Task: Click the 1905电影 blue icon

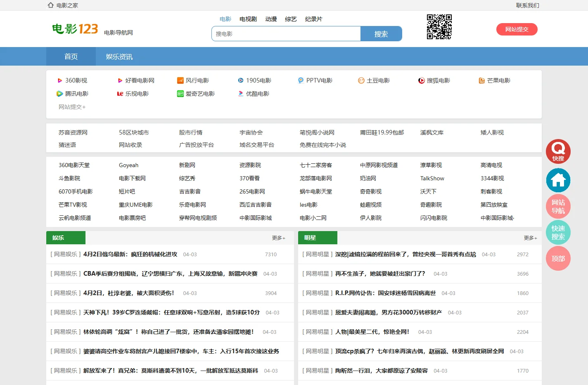Action: pos(241,80)
